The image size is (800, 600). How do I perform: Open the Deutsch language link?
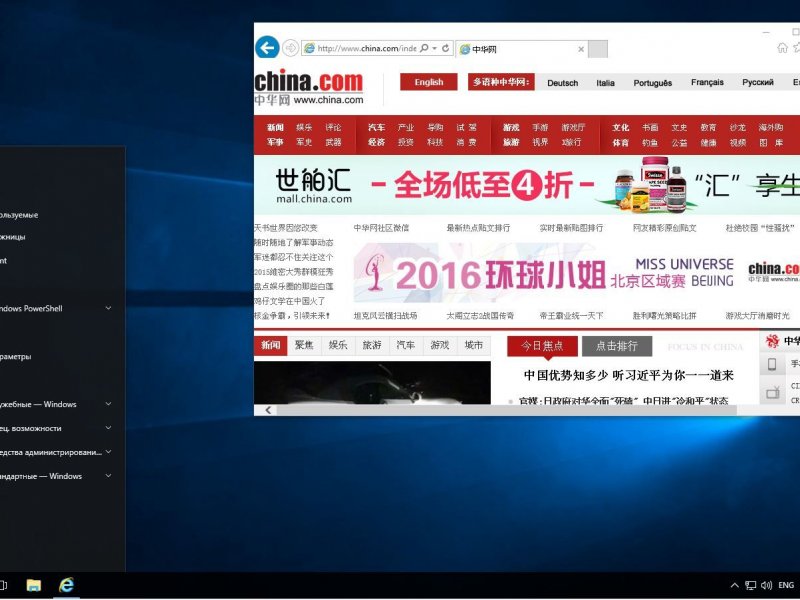(x=562, y=83)
